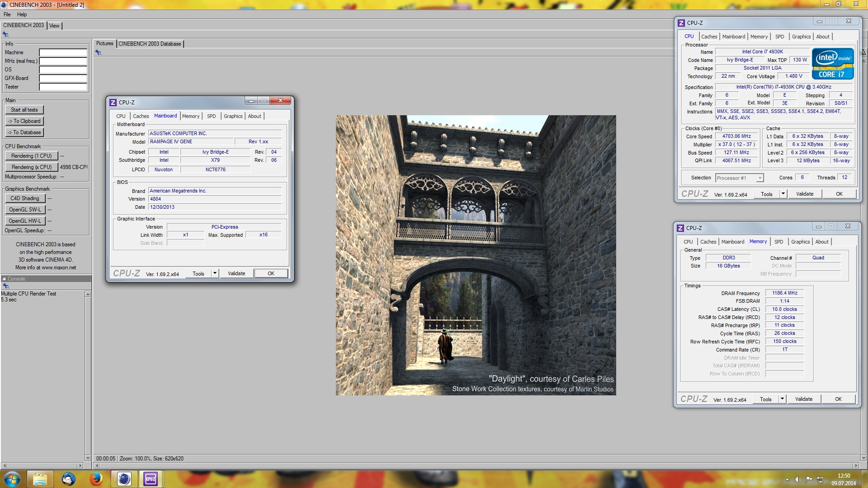Image resolution: width=868 pixels, height=488 pixels.
Task: Click the Intel Core i7 logo
Action: (x=833, y=64)
